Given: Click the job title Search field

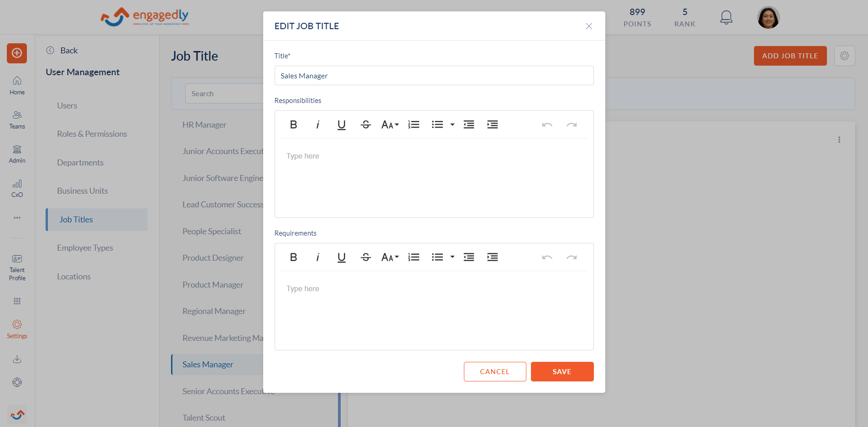Looking at the screenshot, I should tap(224, 93).
